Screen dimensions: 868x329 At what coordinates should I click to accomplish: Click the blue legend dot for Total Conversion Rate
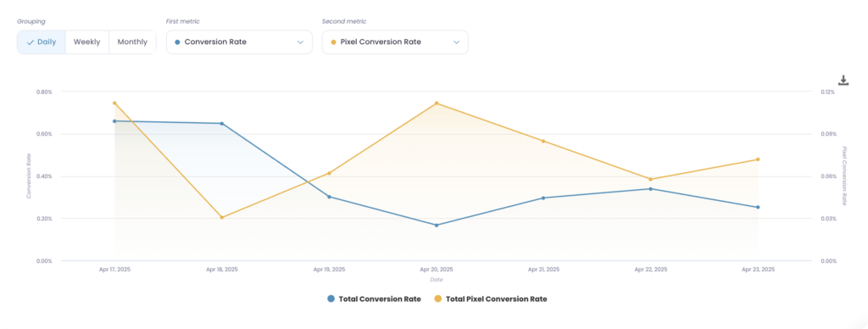click(x=331, y=299)
